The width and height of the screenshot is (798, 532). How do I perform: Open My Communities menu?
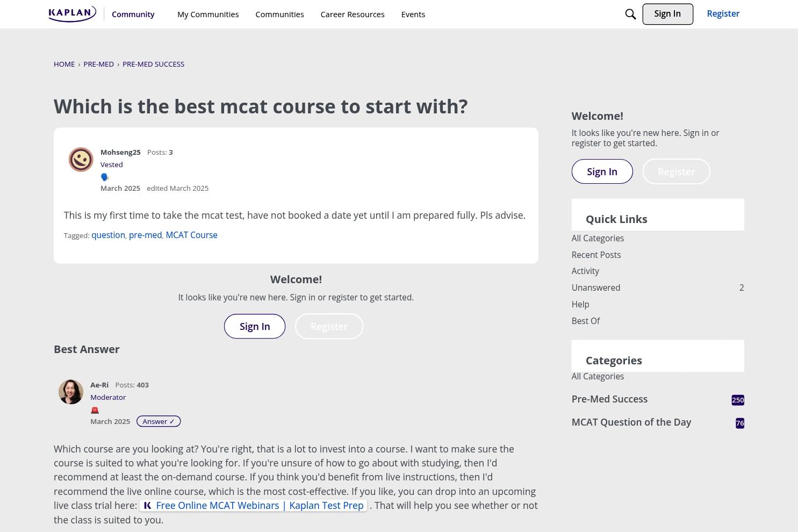tap(208, 15)
